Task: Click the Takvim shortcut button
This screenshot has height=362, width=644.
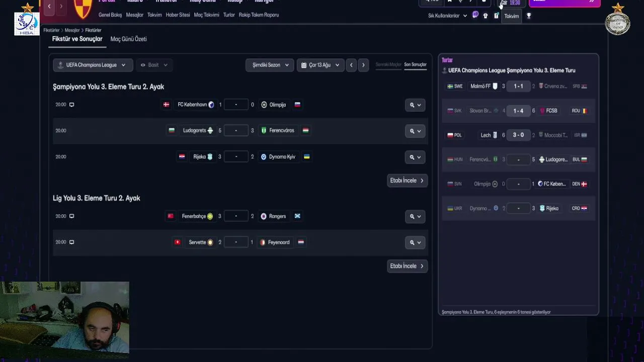Action: click(512, 16)
